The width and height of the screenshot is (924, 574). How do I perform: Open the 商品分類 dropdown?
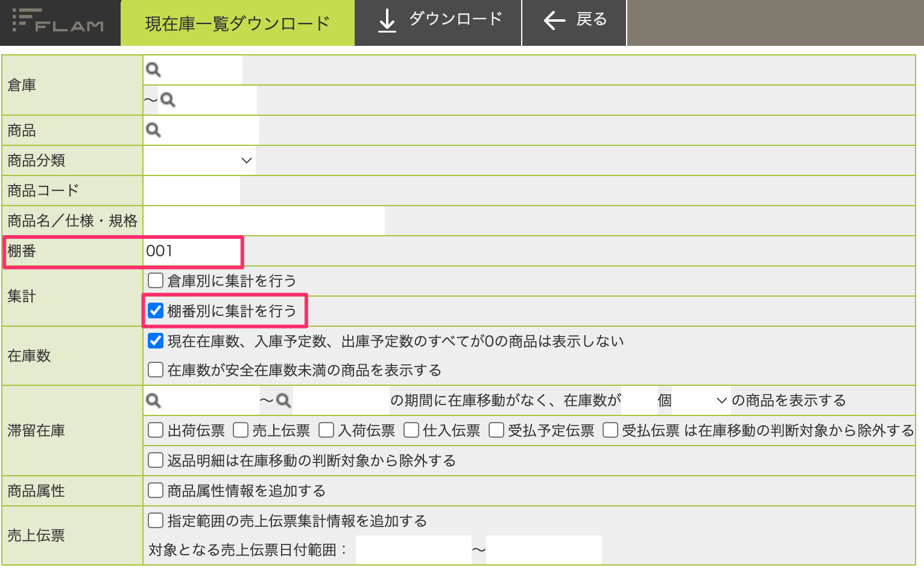point(200,160)
